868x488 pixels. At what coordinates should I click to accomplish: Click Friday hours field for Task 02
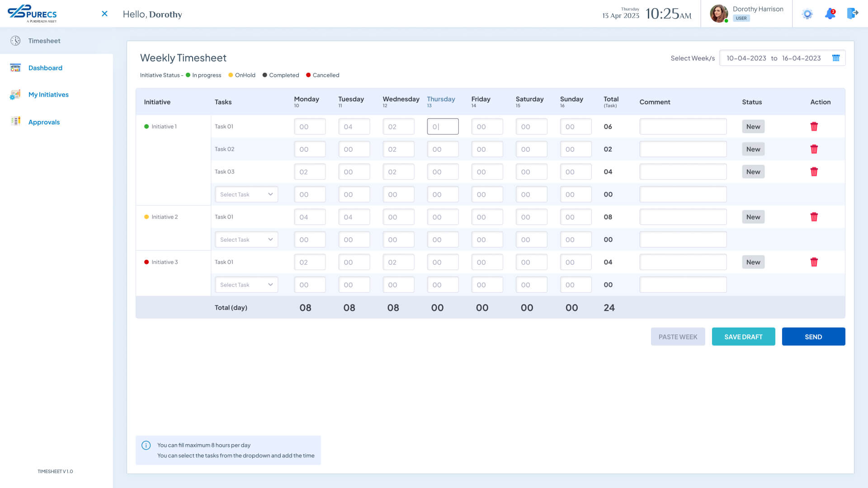pyautogui.click(x=487, y=149)
